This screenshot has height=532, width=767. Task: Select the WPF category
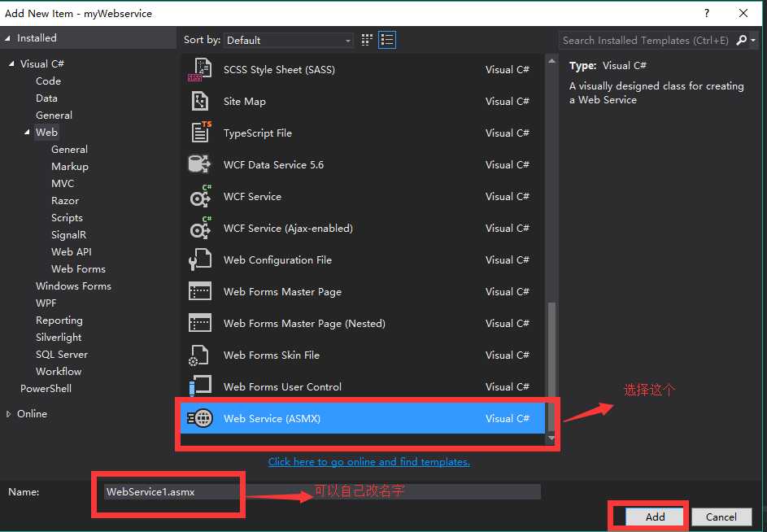pyautogui.click(x=46, y=303)
